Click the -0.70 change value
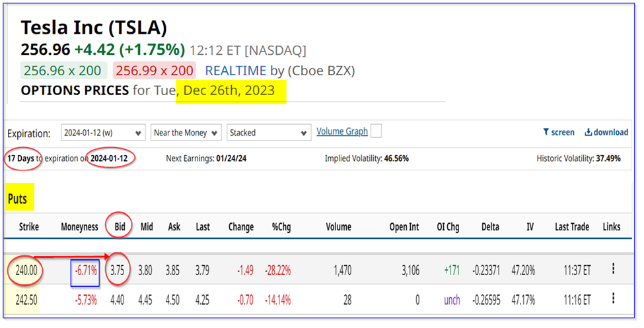644x328 pixels. tap(245, 300)
